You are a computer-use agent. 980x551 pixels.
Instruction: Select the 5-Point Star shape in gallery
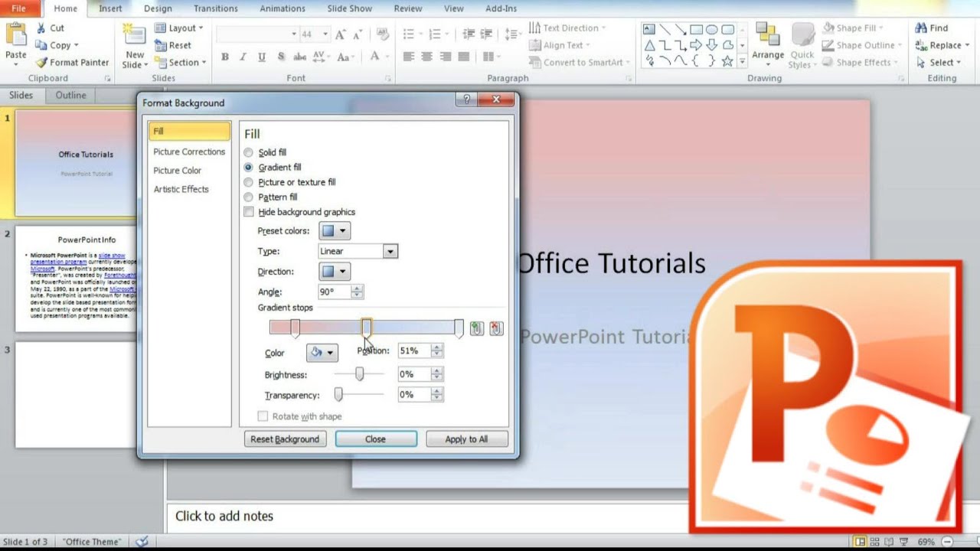(727, 61)
